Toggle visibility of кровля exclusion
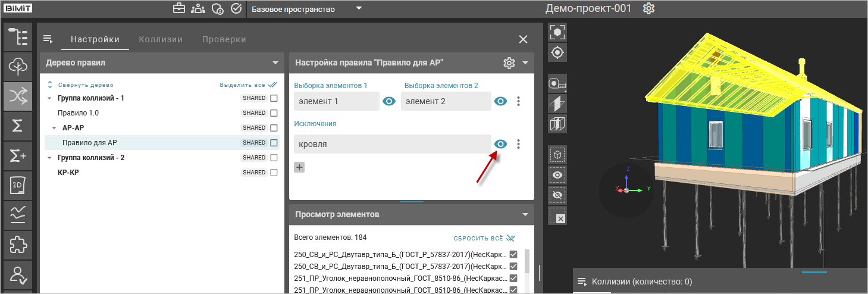 tap(500, 144)
